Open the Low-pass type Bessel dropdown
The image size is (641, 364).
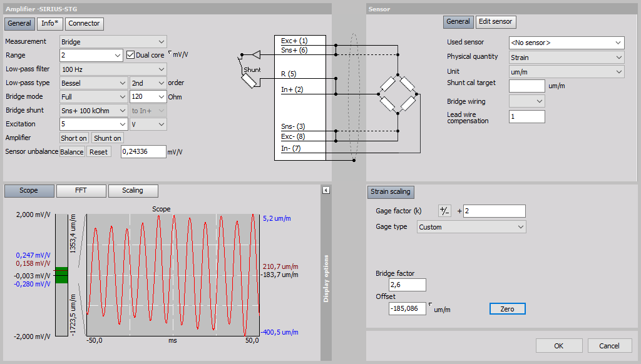(x=94, y=83)
